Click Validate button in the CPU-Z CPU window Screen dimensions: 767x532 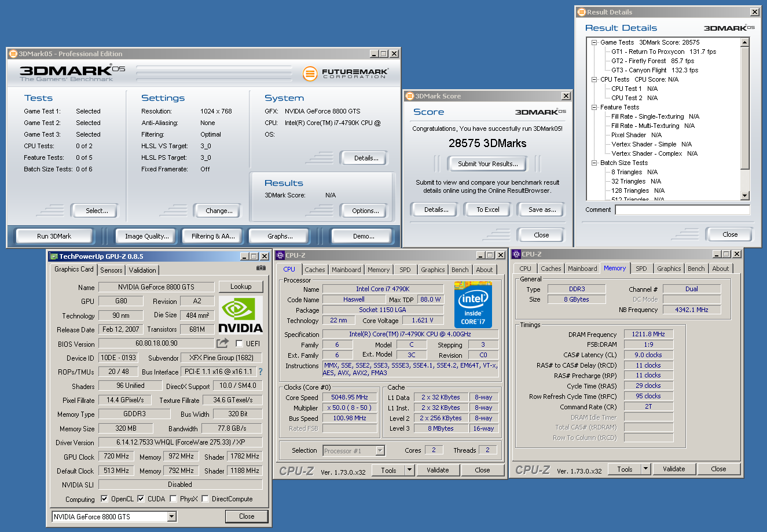[438, 470]
